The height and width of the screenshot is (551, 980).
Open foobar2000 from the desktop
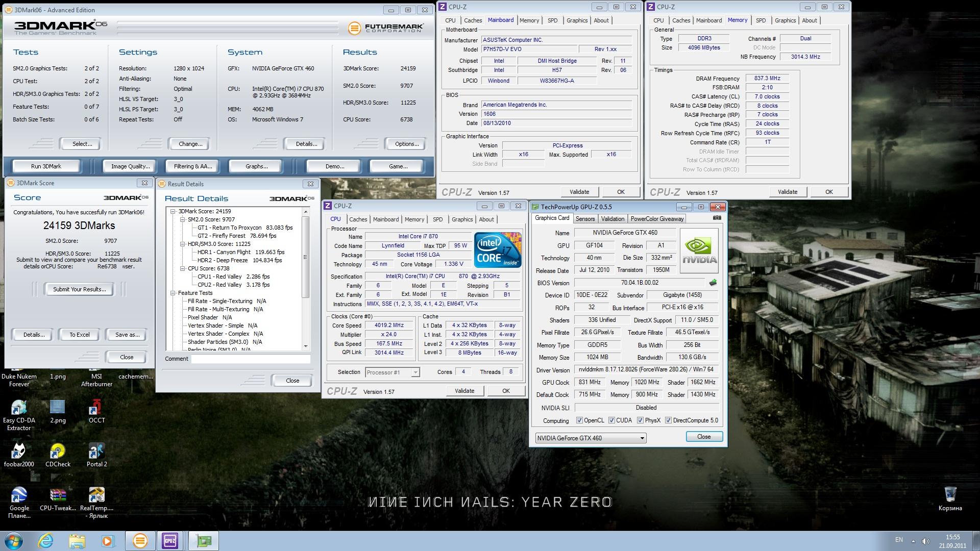[x=19, y=456]
